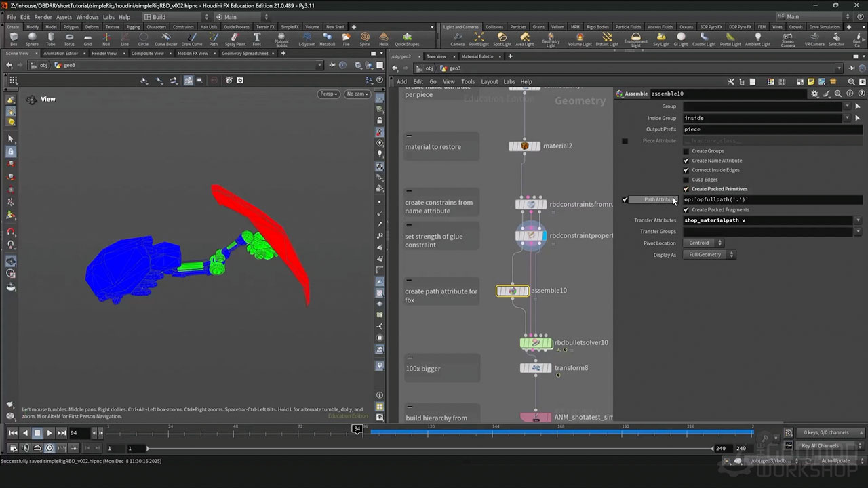The height and width of the screenshot is (488, 868).
Task: Click the assemble10 node in network
Action: [513, 291]
